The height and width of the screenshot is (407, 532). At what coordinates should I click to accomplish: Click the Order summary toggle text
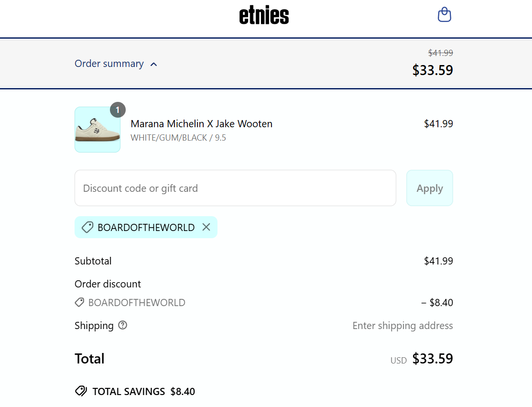click(x=109, y=64)
